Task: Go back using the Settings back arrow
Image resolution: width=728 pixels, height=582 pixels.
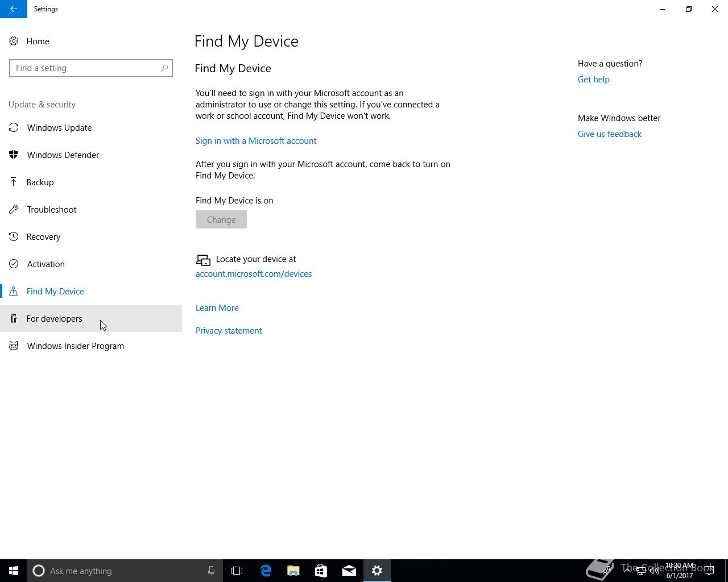Action: [14, 9]
